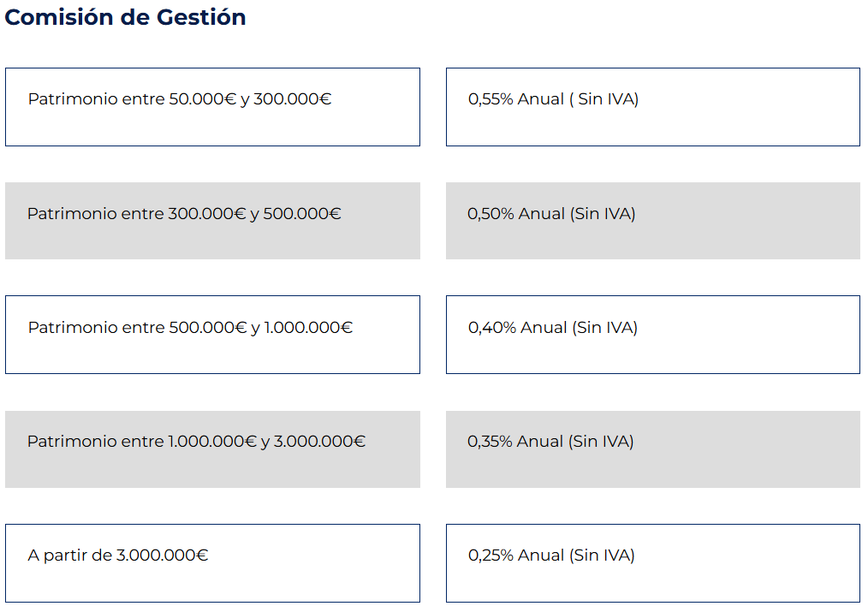Click the 0,25% percentage text
868x612 pixels.
tap(490, 556)
